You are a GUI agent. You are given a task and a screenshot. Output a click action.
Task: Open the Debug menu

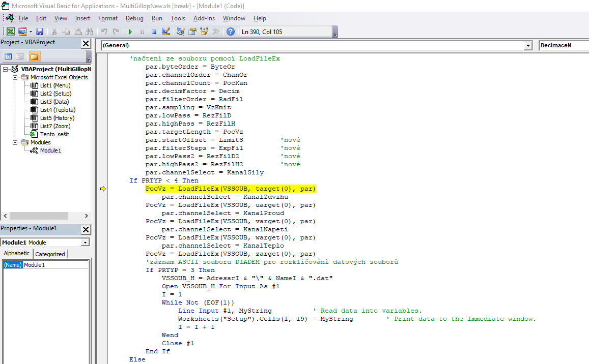pos(134,18)
